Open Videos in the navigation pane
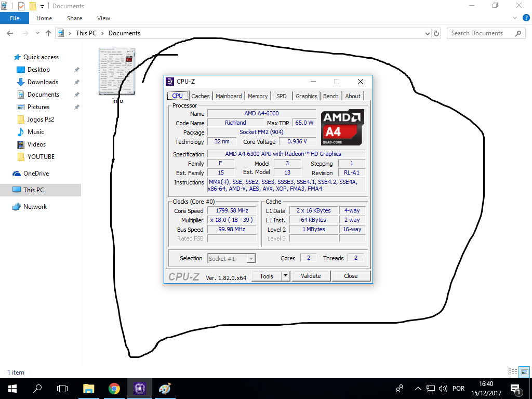This screenshot has height=399, width=532. [36, 144]
